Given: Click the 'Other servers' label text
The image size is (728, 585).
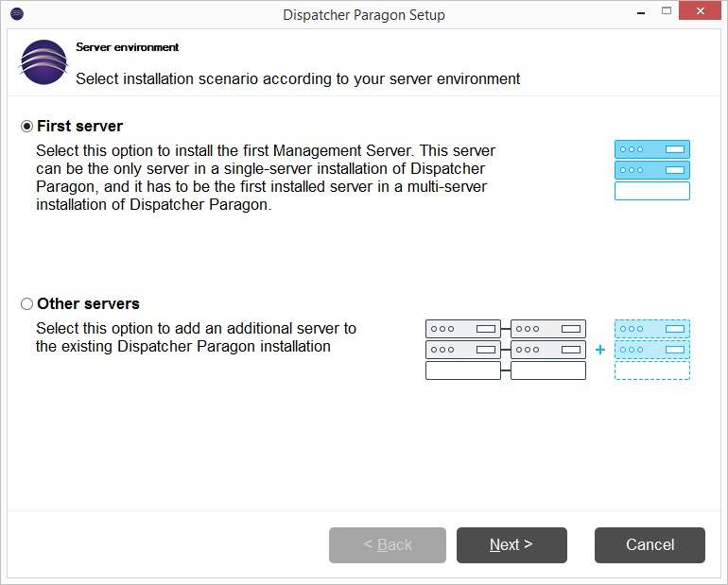Looking at the screenshot, I should coord(88,304).
